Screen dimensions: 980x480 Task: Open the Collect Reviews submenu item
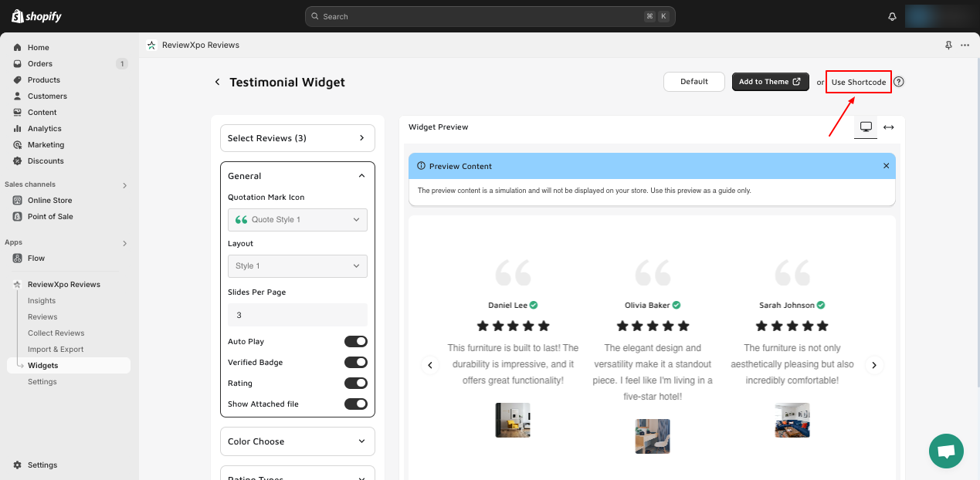point(56,333)
